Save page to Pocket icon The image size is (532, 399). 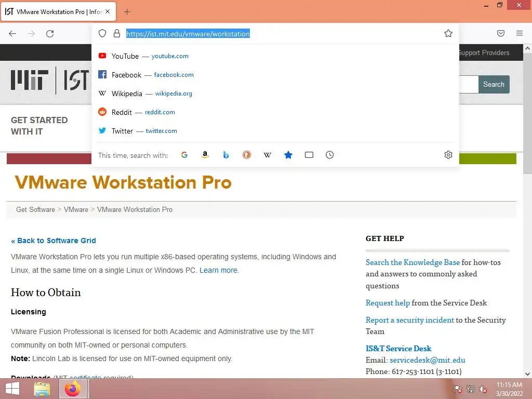tap(500, 33)
